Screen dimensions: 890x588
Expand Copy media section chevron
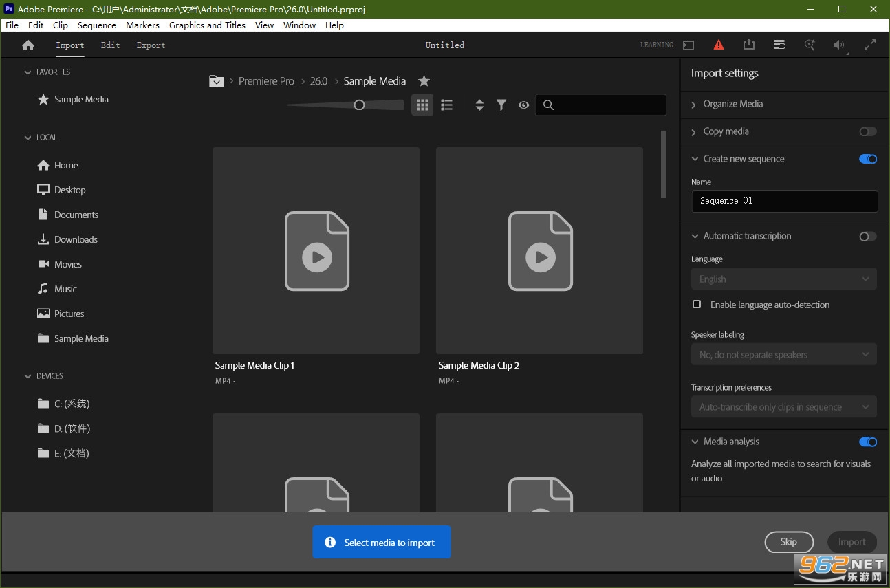[694, 132]
